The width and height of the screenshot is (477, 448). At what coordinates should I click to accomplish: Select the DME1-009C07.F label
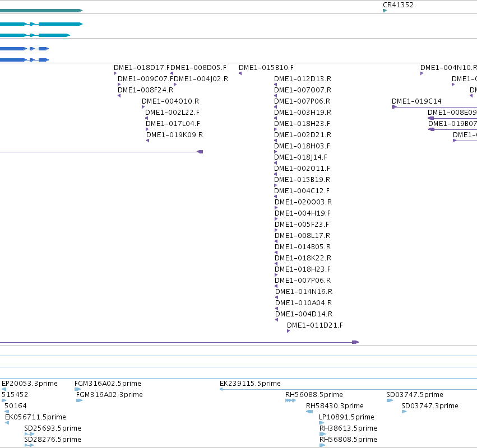pyautogui.click(x=145, y=79)
